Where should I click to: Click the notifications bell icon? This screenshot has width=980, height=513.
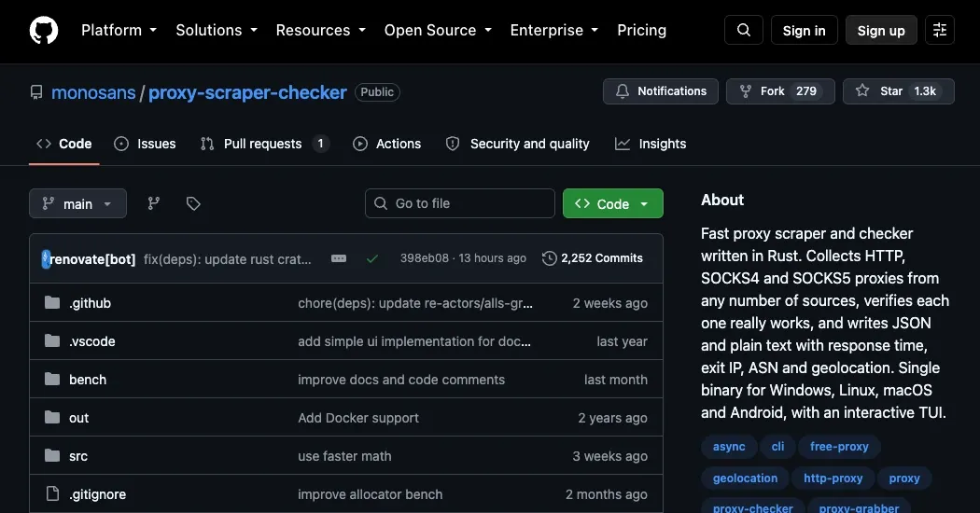[623, 91]
